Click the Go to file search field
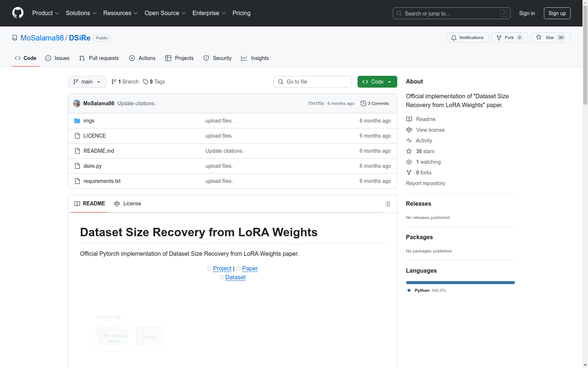 coord(312,82)
